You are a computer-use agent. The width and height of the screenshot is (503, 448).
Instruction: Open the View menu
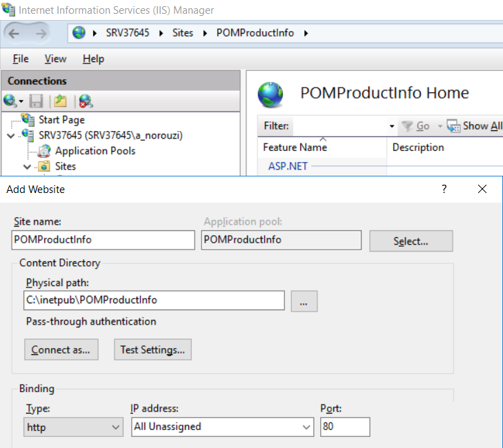click(x=55, y=59)
